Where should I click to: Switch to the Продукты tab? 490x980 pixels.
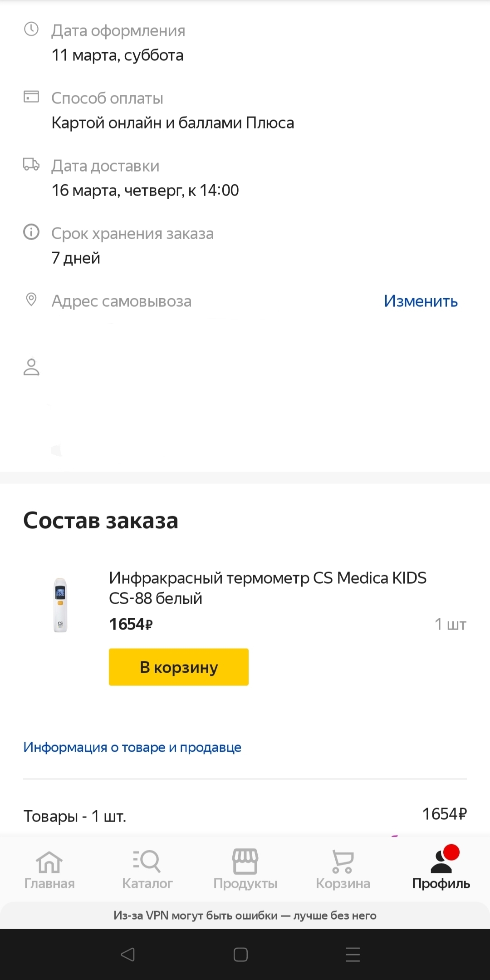[245, 869]
